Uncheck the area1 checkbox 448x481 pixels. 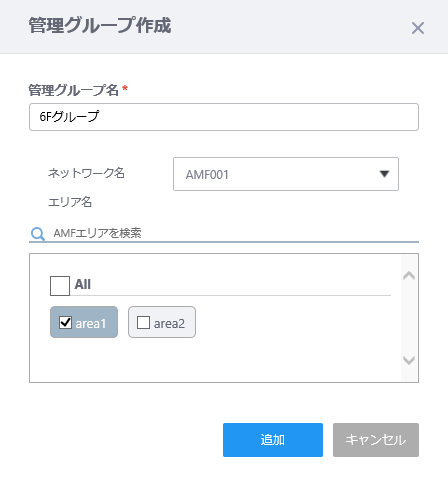tap(65, 322)
